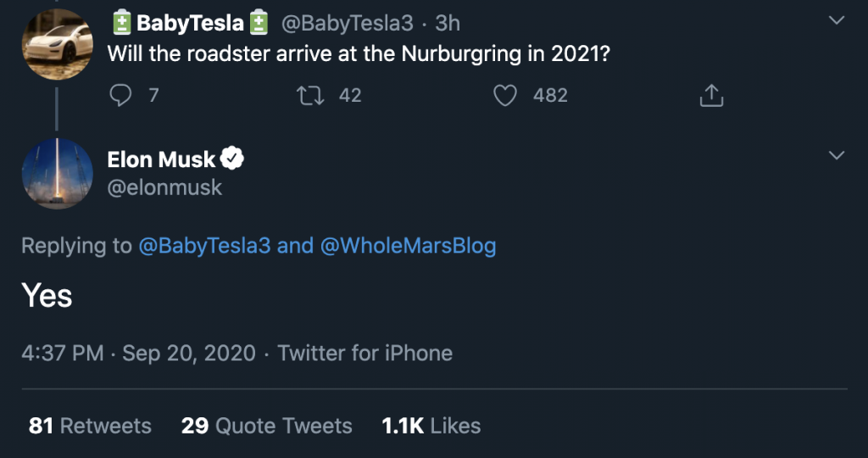View the 81 Retweets list
The image size is (868, 458).
90,425
